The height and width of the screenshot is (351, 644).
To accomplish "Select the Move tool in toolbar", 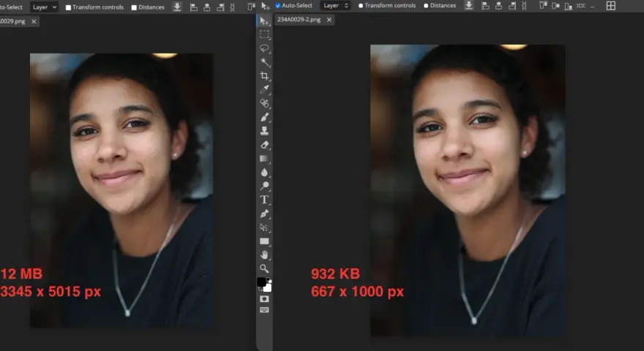I will pos(264,21).
